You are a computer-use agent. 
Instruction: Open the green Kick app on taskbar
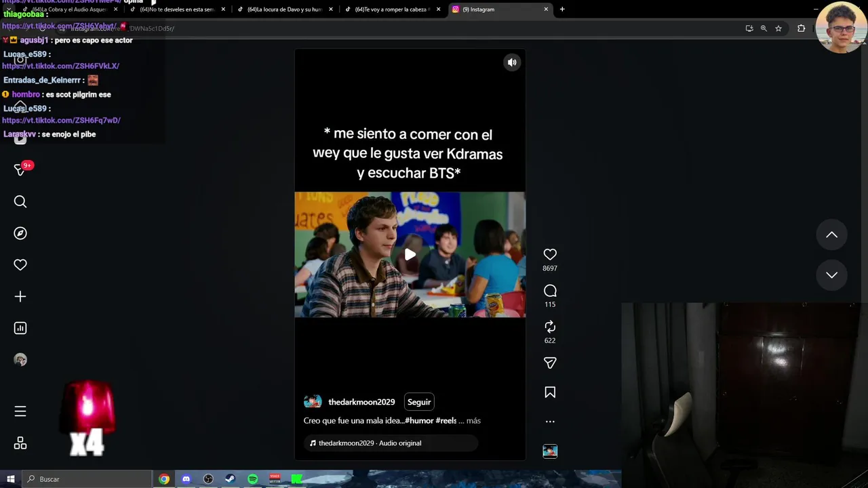(296, 479)
